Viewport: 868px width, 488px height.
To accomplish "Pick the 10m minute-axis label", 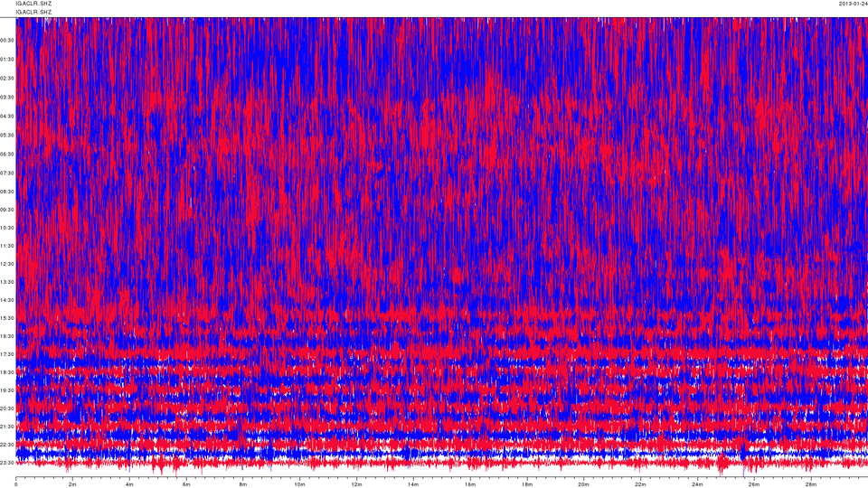I will 299,484.
